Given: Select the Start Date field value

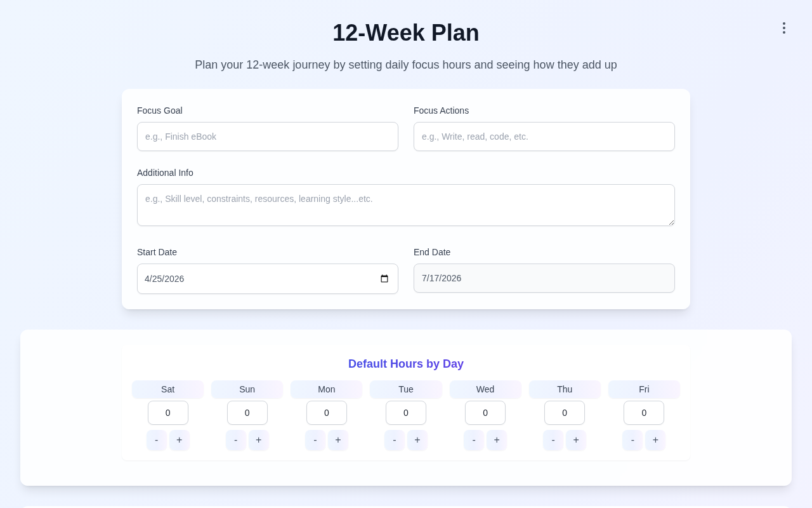Looking at the screenshot, I should [254, 279].
